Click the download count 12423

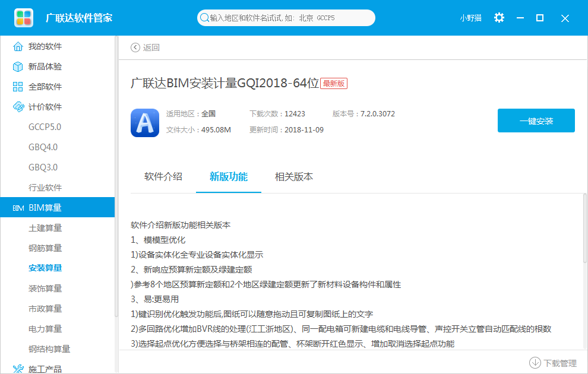point(295,114)
